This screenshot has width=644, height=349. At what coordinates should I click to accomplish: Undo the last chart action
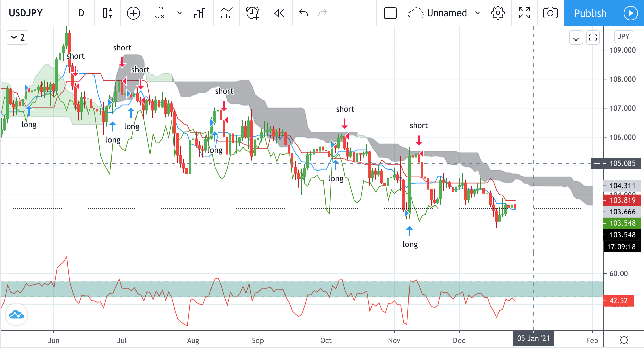pyautogui.click(x=304, y=13)
